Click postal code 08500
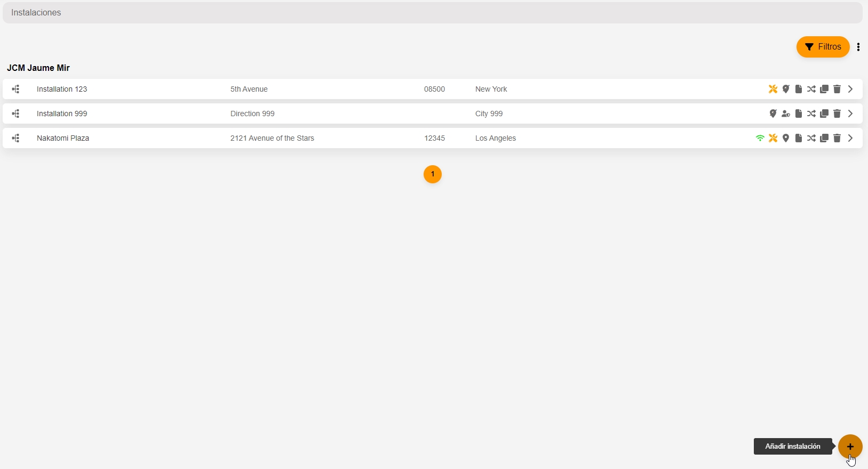 coord(434,89)
